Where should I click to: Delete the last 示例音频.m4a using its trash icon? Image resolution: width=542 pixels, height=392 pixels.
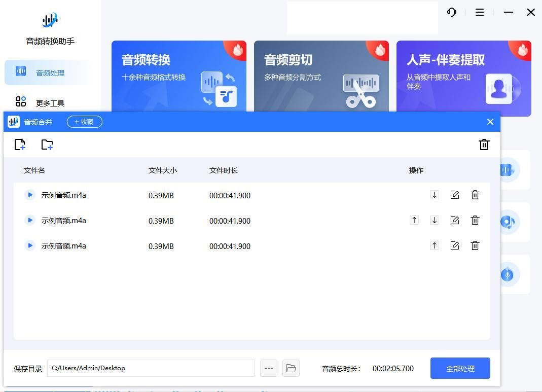tap(475, 245)
